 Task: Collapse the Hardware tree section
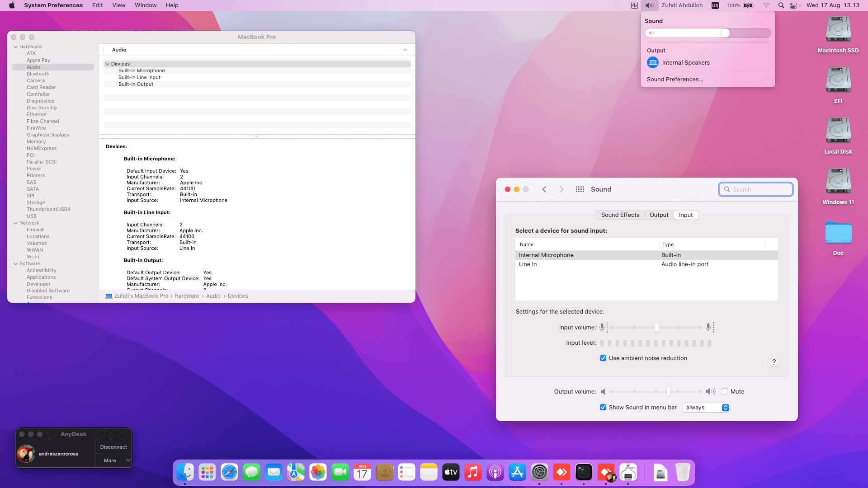point(16,47)
